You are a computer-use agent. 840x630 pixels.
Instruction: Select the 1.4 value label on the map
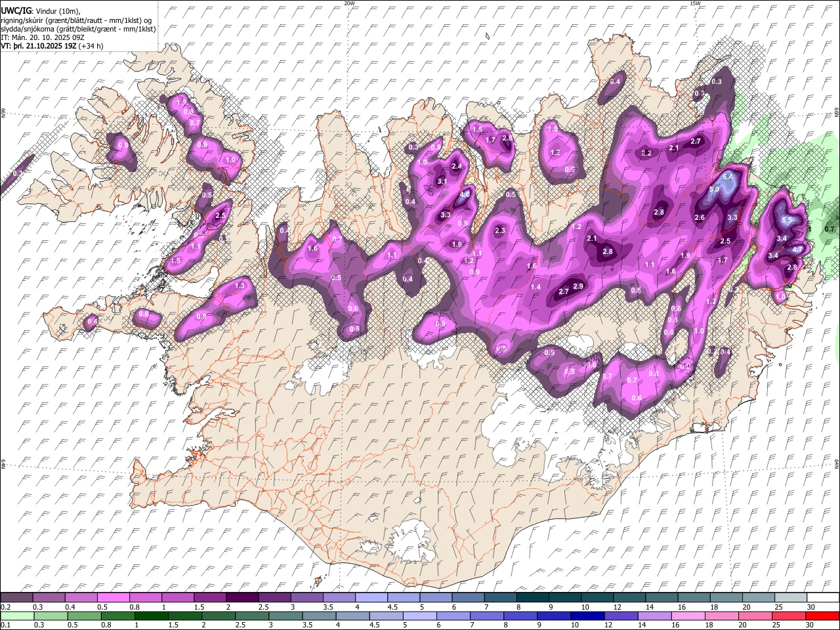pos(535,287)
